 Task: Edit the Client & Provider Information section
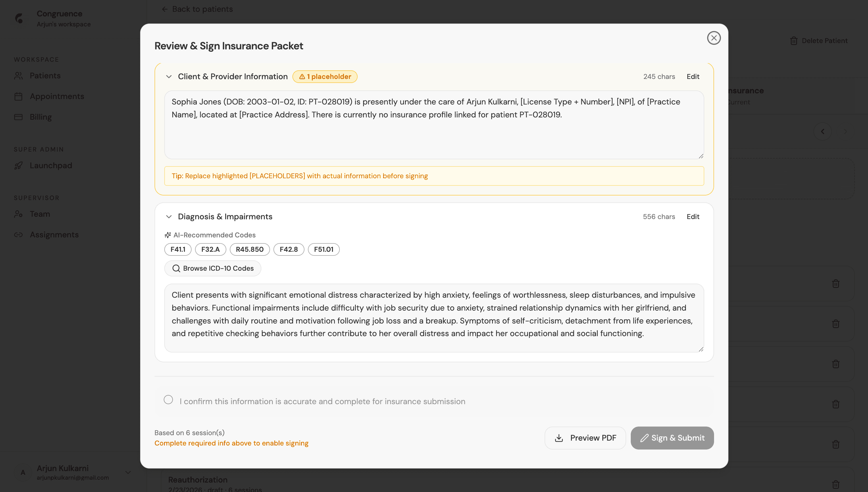click(x=693, y=77)
